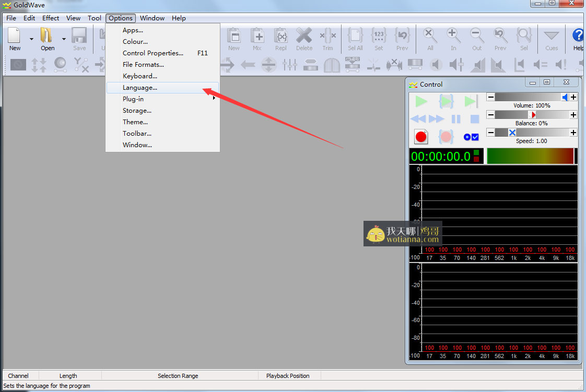This screenshot has height=392, width=586.
Task: Click the zoom Sel magnifier icon
Action: pos(524,36)
